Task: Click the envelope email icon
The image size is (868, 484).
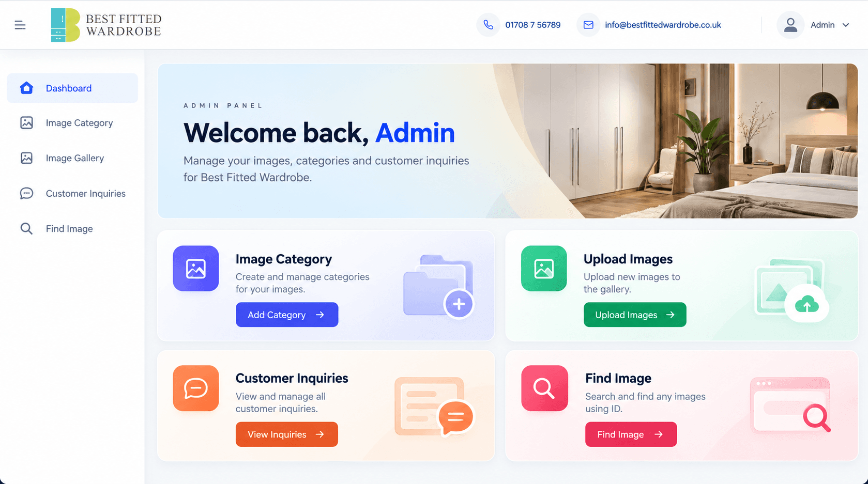Action: 588,25
